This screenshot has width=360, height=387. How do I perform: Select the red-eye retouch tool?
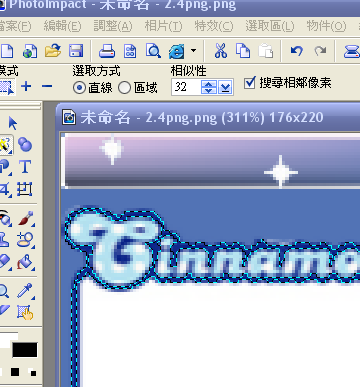coord(5,218)
